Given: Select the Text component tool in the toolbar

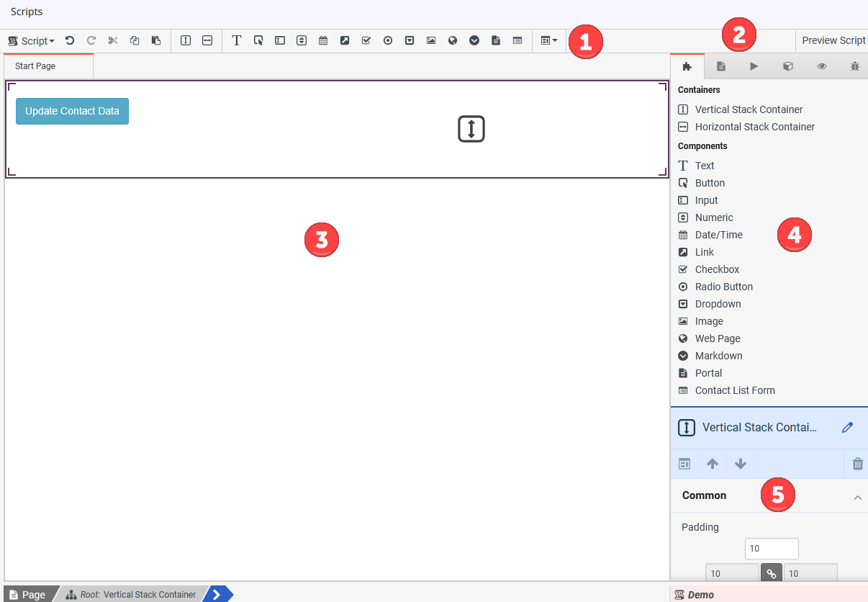Looking at the screenshot, I should (236, 41).
